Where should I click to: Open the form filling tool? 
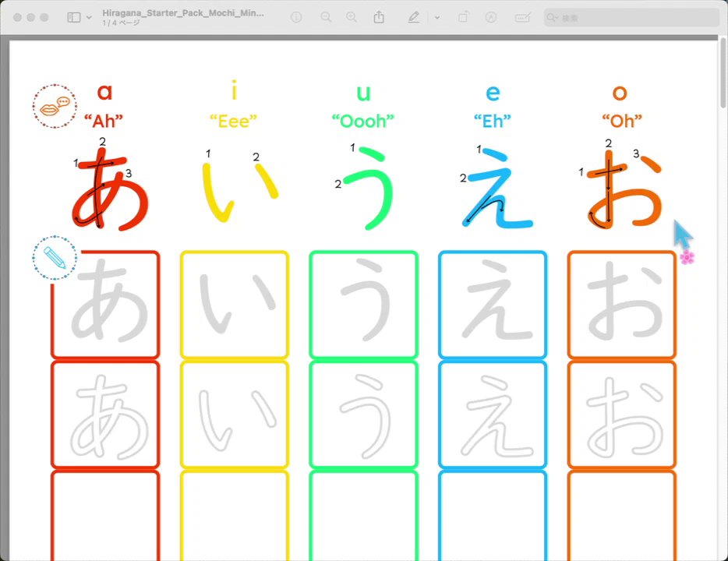(523, 18)
